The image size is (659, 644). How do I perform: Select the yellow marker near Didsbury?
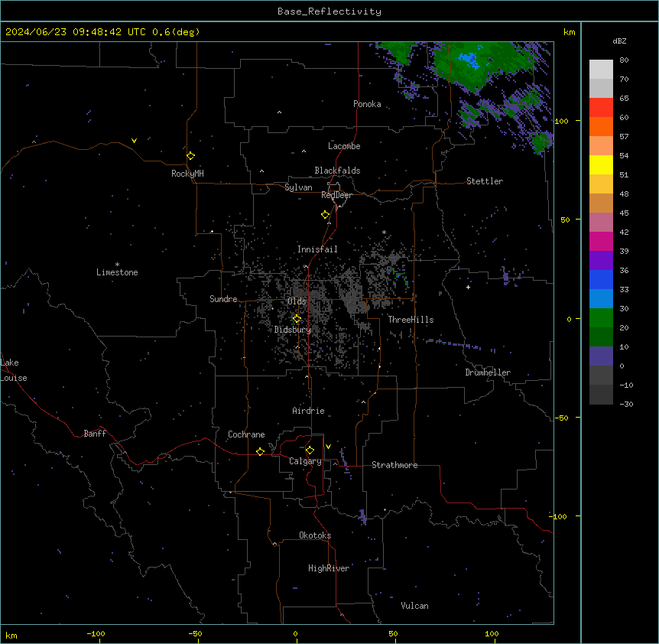click(x=297, y=319)
